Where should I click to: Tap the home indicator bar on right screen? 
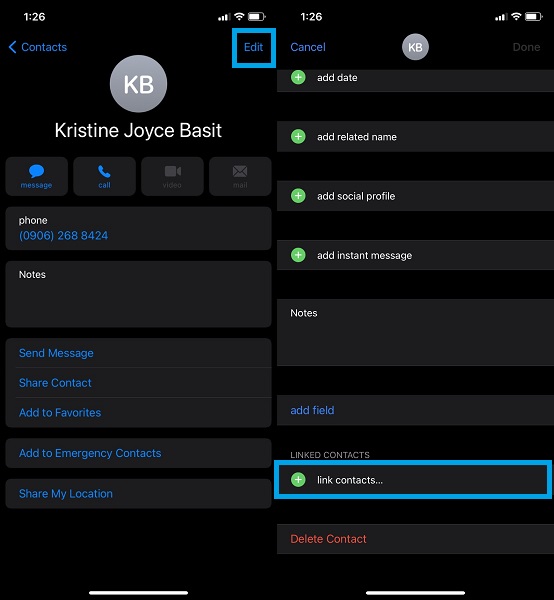[x=416, y=593]
